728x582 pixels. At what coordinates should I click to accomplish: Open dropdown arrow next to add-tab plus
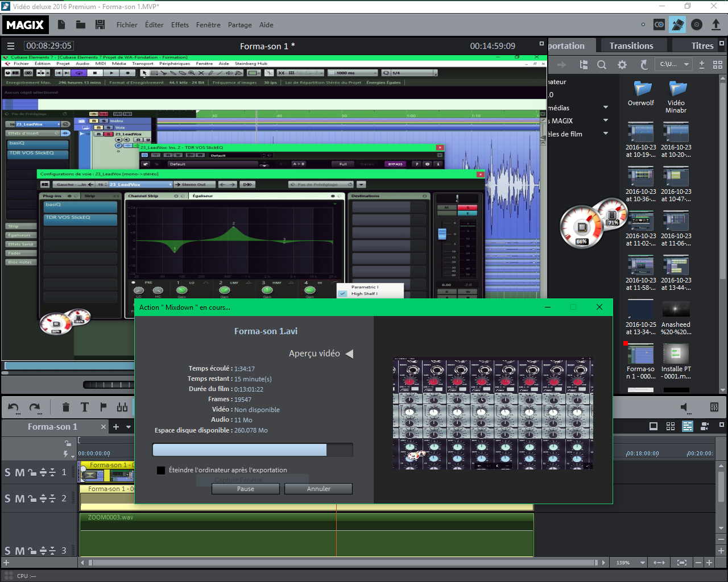129,427
